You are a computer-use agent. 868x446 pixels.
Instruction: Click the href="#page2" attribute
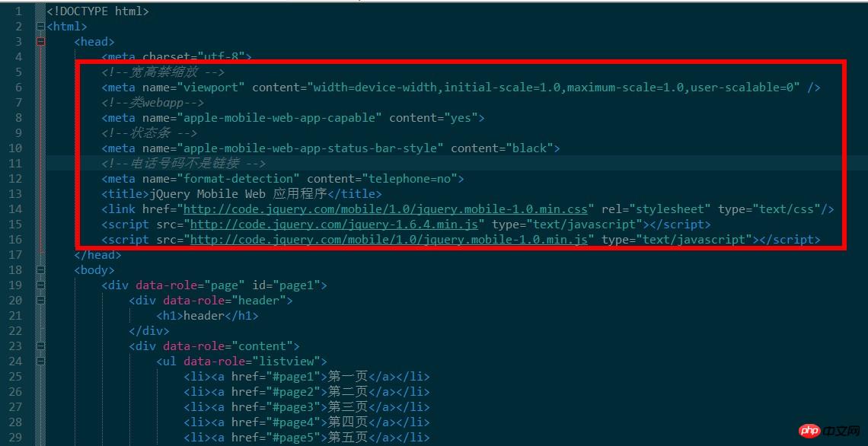point(276,392)
